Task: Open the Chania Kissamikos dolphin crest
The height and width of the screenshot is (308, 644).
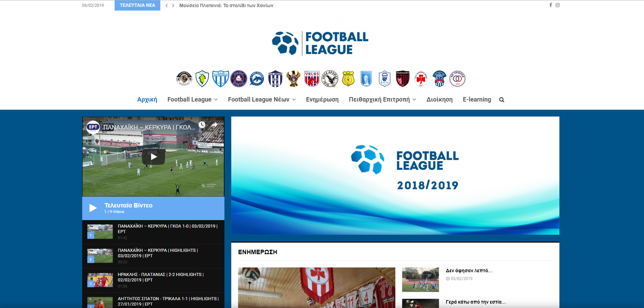Action: (x=257, y=79)
